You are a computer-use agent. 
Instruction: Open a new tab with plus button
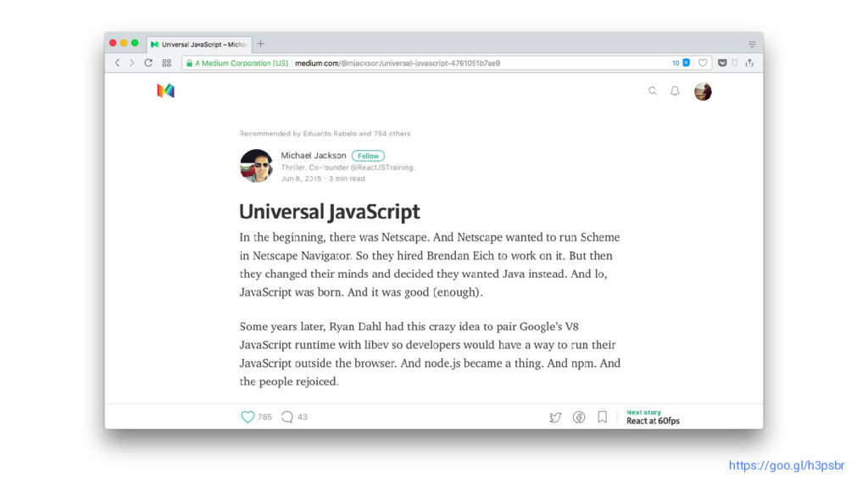click(x=261, y=44)
